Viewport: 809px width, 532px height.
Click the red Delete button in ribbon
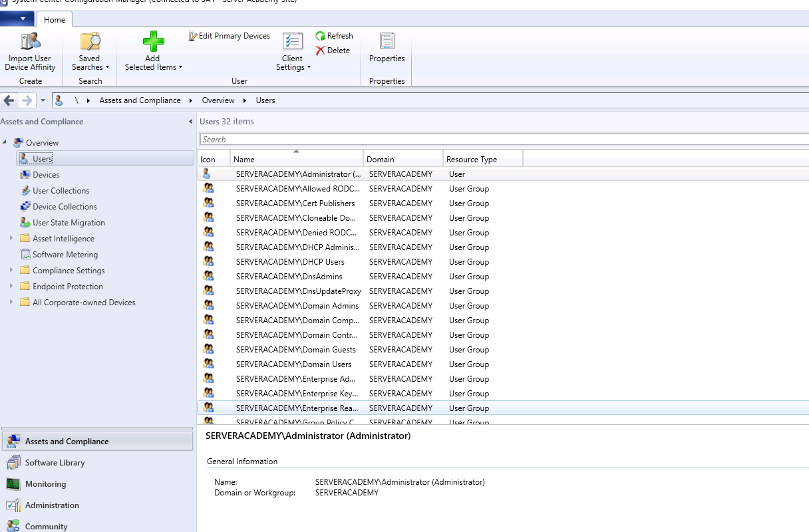pos(333,51)
